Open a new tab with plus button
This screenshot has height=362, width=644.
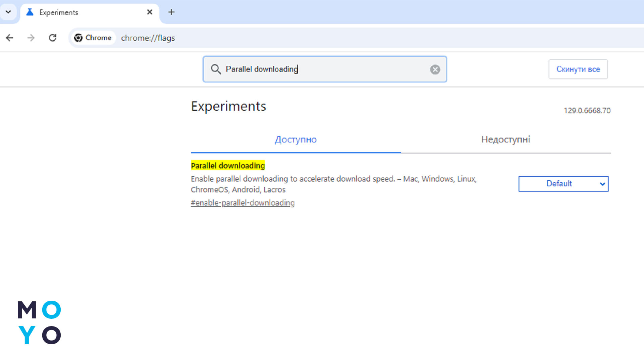click(171, 12)
